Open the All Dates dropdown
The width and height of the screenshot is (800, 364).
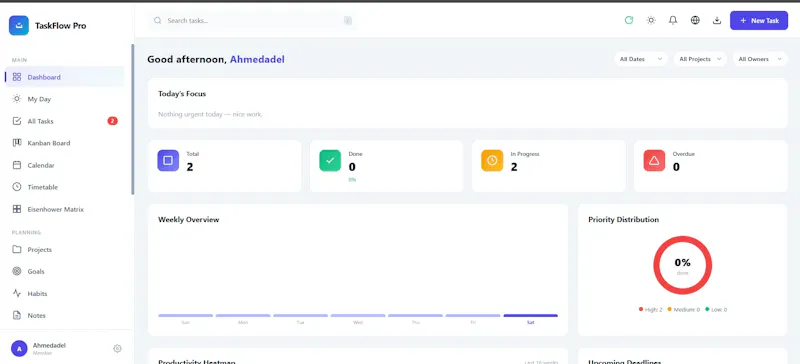pos(641,59)
